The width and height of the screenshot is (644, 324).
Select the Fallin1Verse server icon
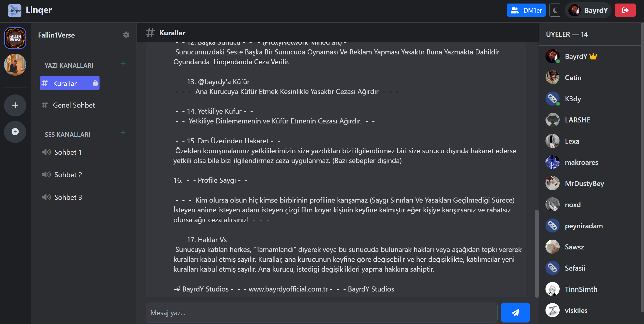click(15, 38)
